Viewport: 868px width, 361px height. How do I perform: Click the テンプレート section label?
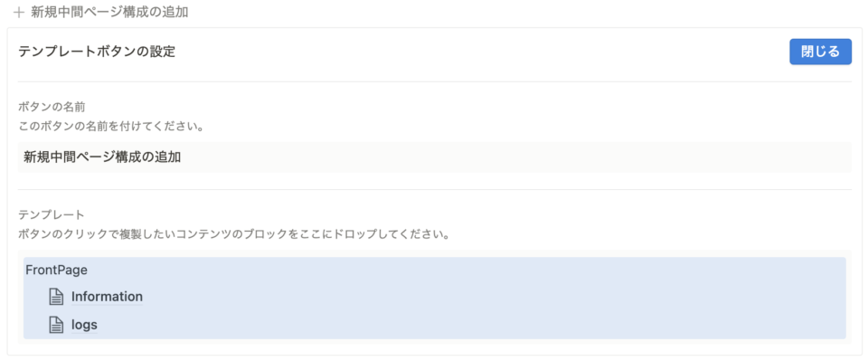point(51,214)
